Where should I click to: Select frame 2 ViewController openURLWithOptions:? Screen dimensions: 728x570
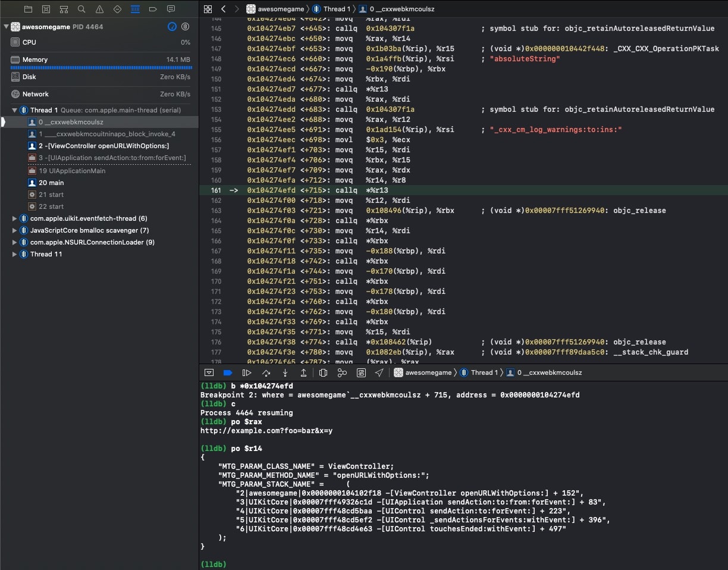point(99,146)
